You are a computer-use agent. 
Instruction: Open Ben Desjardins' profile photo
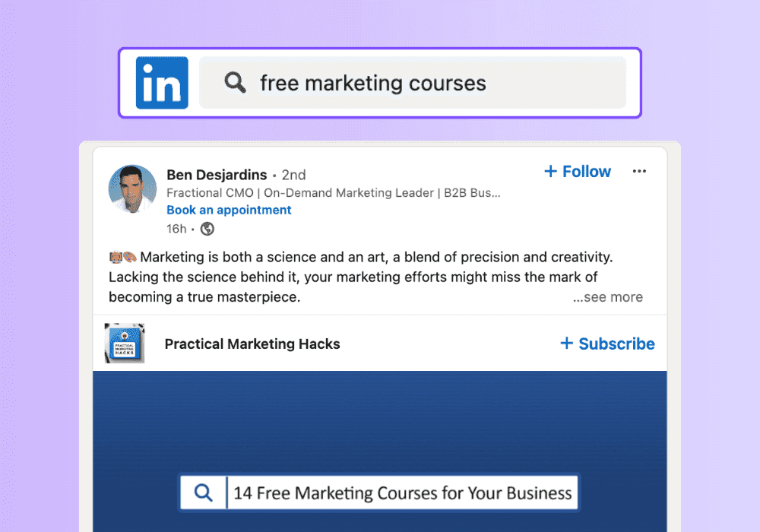(132, 189)
